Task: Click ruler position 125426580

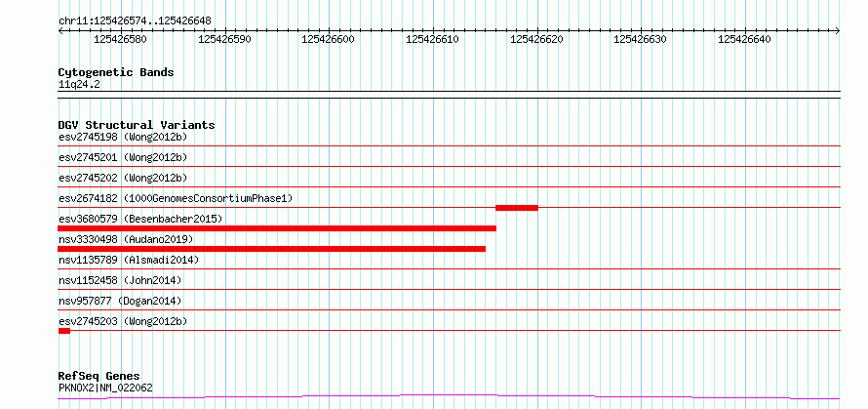Action: click(x=120, y=39)
